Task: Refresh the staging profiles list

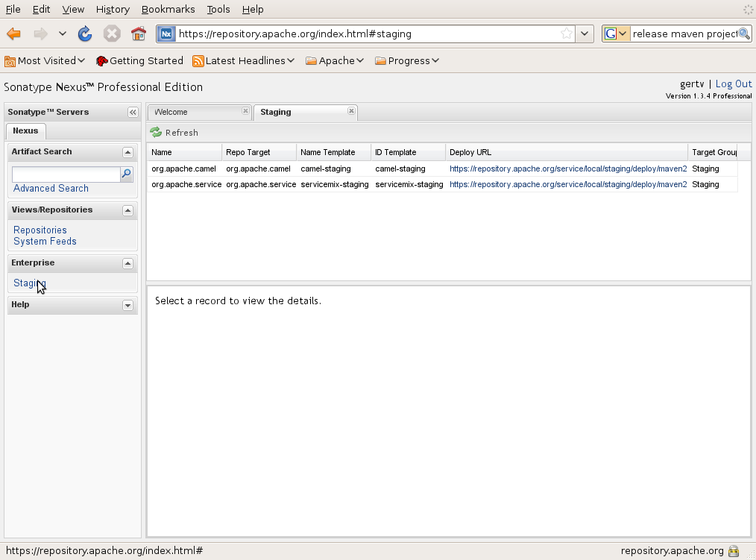Action: (x=174, y=133)
